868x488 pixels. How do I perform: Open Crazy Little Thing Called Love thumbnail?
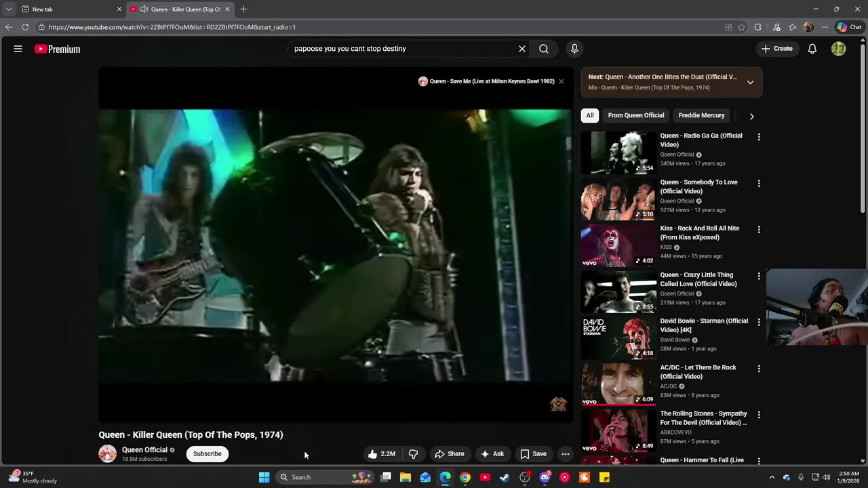[x=618, y=291]
